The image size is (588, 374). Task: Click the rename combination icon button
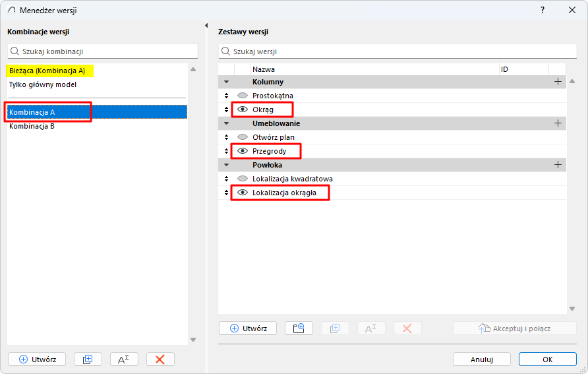[124, 359]
